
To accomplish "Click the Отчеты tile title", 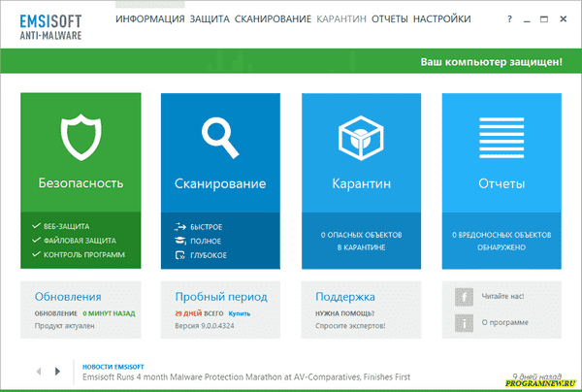I will point(501,183).
